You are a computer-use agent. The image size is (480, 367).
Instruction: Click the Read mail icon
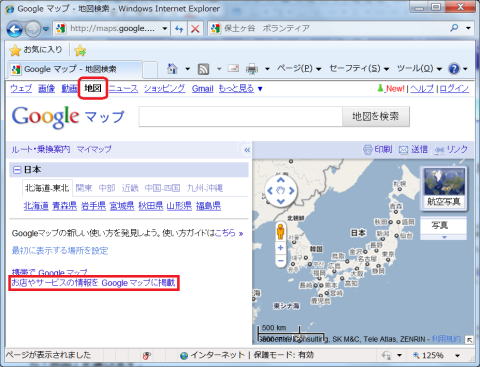(x=233, y=69)
